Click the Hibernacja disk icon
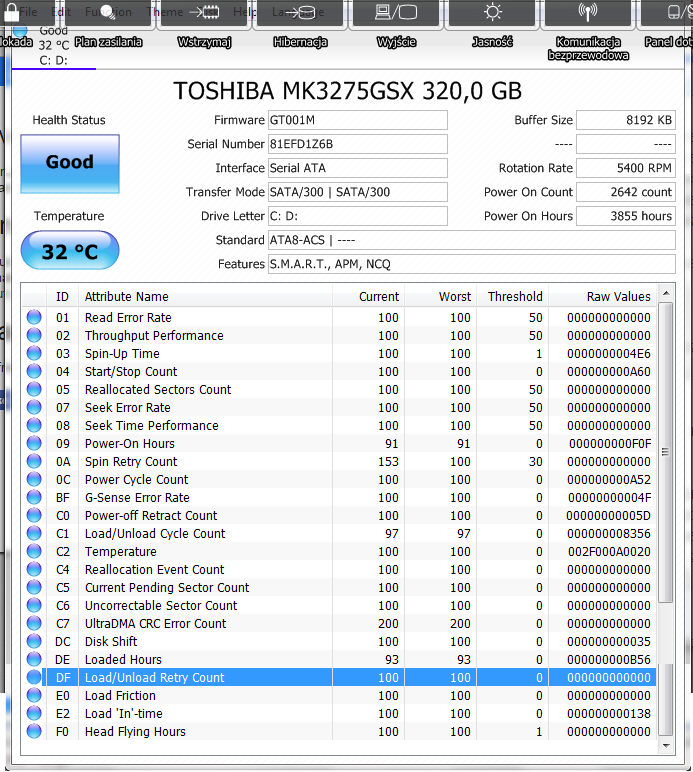 pos(300,12)
